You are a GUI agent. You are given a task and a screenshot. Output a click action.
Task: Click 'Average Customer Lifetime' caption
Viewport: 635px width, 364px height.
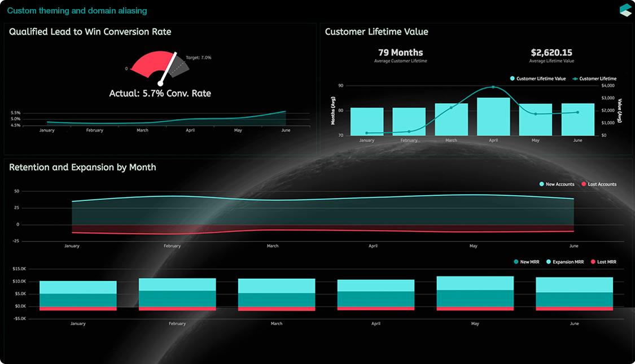[x=401, y=61]
